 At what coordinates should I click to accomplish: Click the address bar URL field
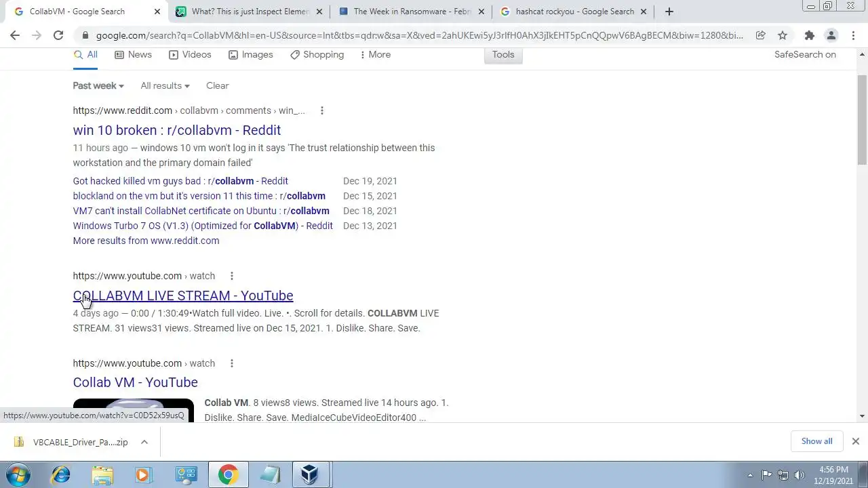pos(419,35)
